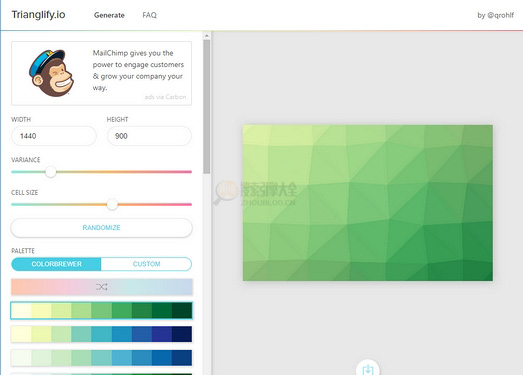
Task: Click the Width input field
Action: pyautogui.click(x=54, y=136)
